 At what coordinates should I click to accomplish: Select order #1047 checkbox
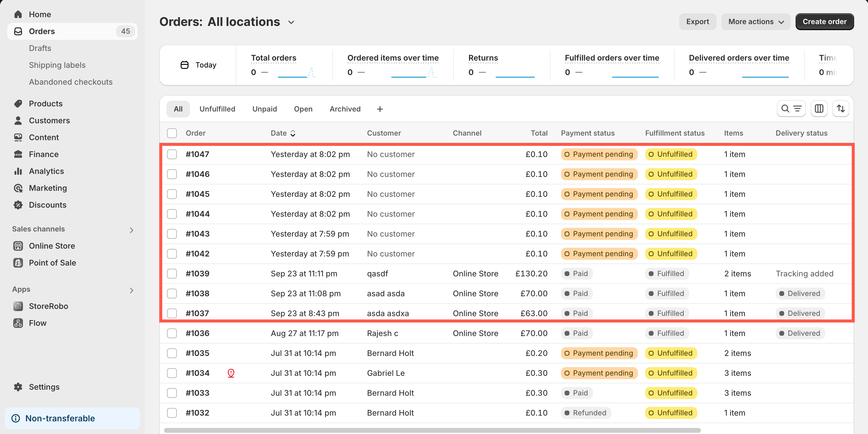[x=172, y=154]
